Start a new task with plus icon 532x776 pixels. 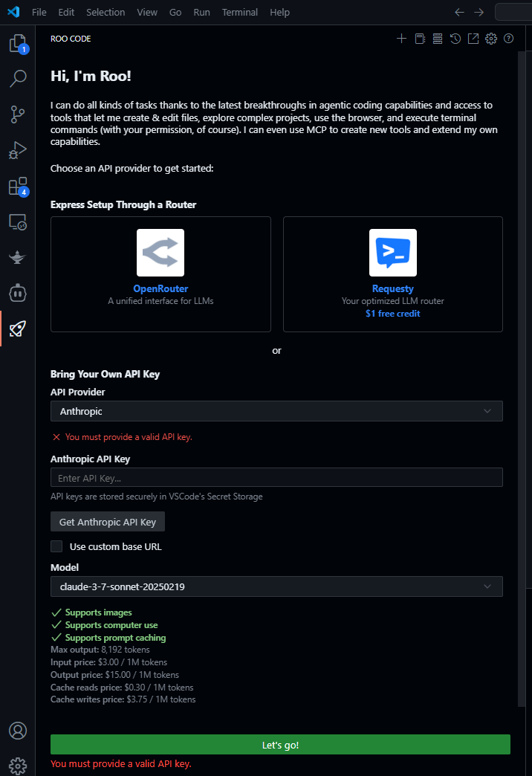[x=401, y=39]
